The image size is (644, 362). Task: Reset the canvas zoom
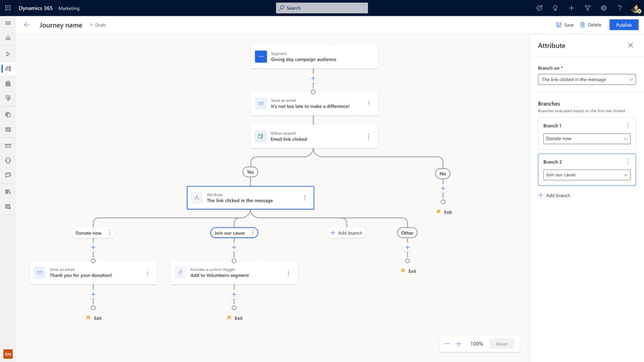pyautogui.click(x=502, y=344)
